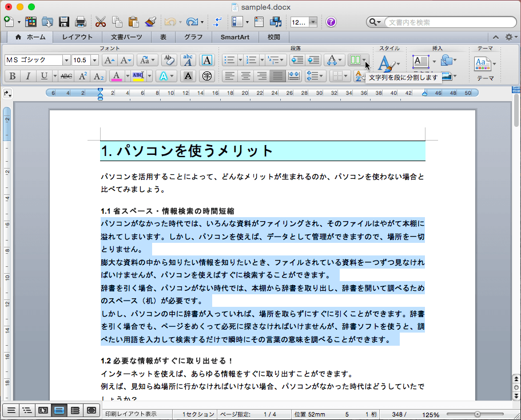Viewport: 521px width, 420px height.
Task: Open templates gallery icon in toolbar
Action: pyautogui.click(x=30, y=22)
